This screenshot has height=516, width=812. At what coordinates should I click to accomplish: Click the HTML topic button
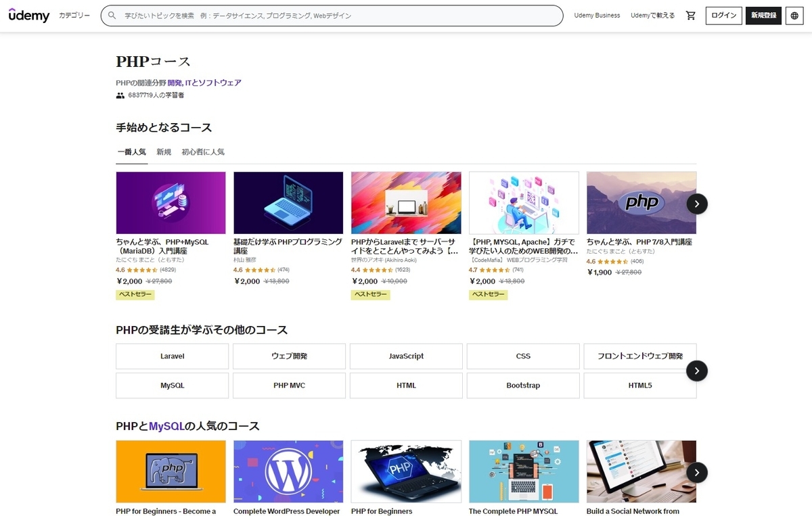pos(406,385)
